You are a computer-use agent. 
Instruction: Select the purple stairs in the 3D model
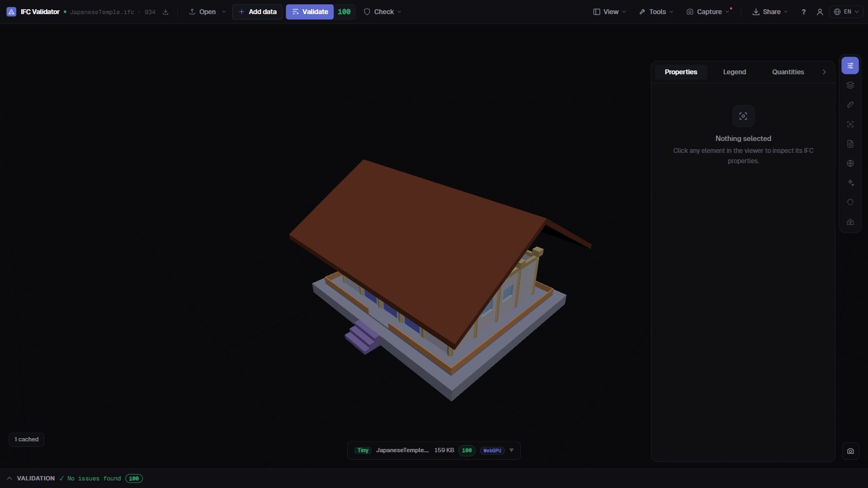362,337
